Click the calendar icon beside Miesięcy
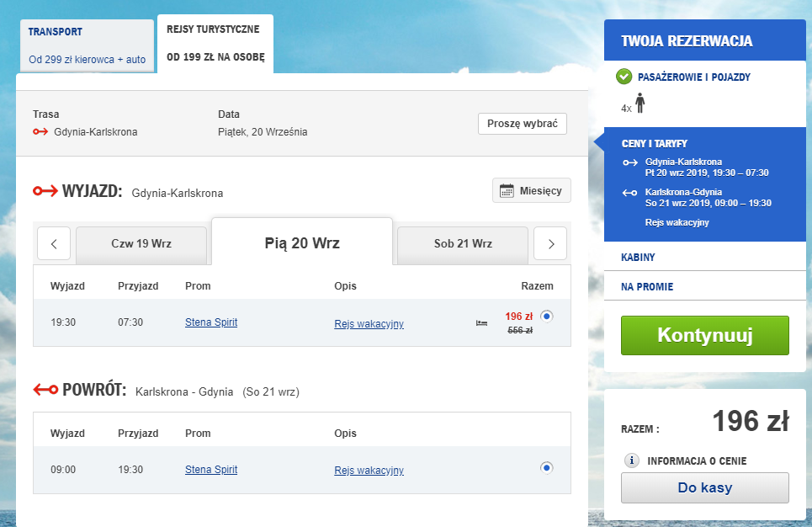 (x=507, y=191)
